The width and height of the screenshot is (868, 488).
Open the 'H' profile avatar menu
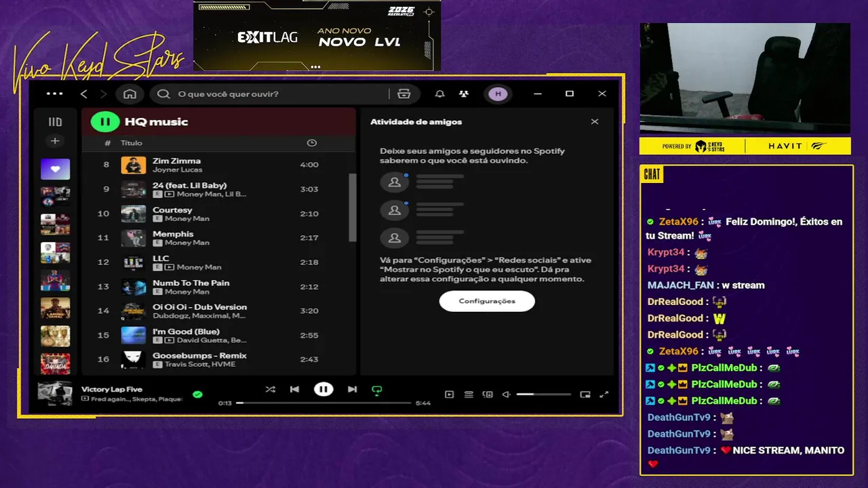pyautogui.click(x=498, y=94)
